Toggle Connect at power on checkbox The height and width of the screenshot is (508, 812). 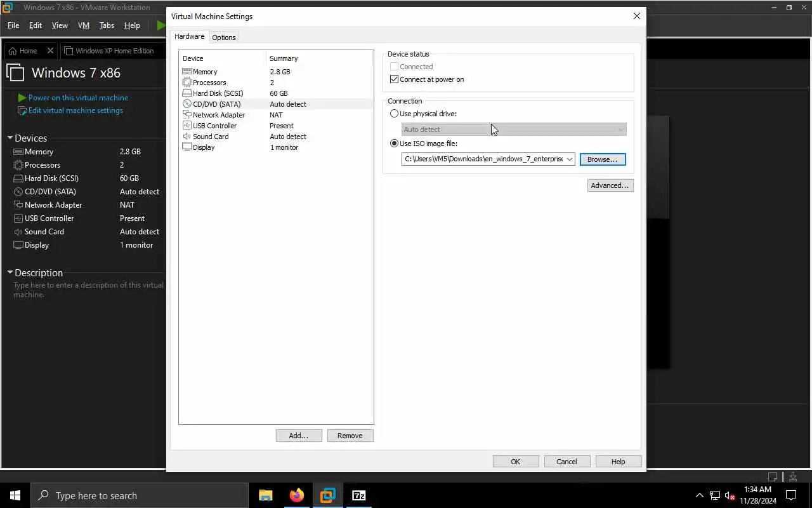click(x=395, y=79)
